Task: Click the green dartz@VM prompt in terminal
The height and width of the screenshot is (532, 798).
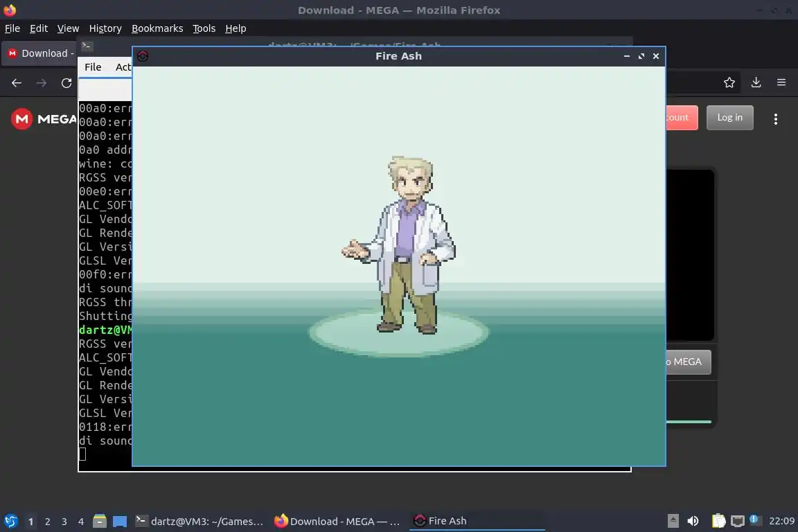Action: (105, 330)
